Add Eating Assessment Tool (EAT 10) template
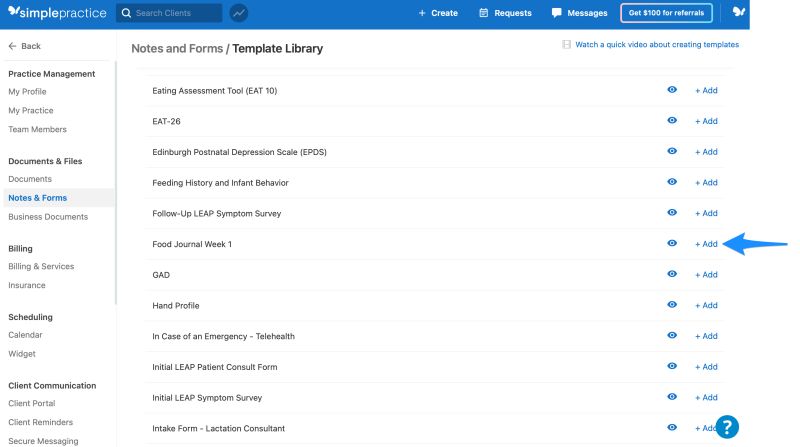The height and width of the screenshot is (447, 800). (x=706, y=90)
